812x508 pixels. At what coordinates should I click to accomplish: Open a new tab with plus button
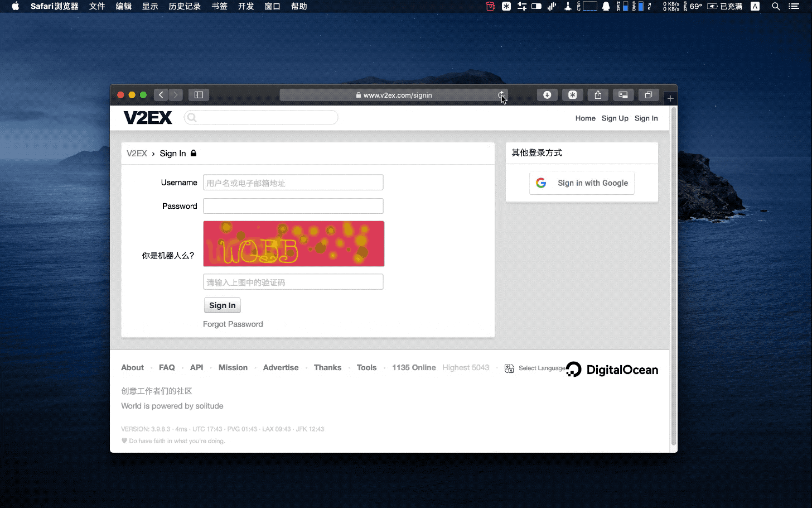670,98
